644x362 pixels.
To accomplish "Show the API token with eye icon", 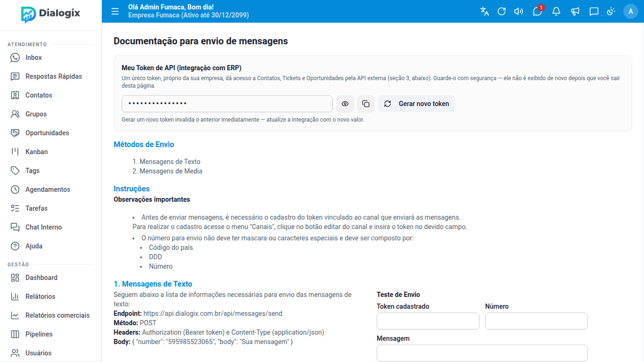I will click(x=345, y=104).
